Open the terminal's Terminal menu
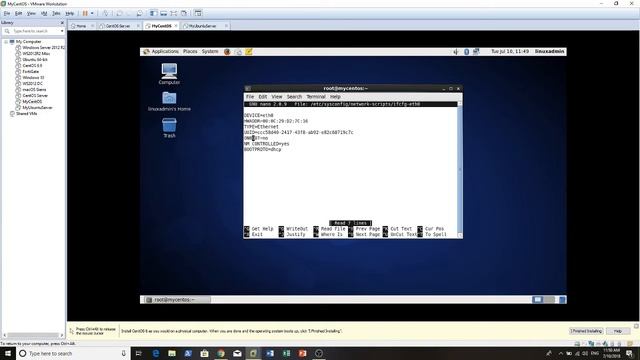Screen dimensions: 640x360 click(316, 97)
